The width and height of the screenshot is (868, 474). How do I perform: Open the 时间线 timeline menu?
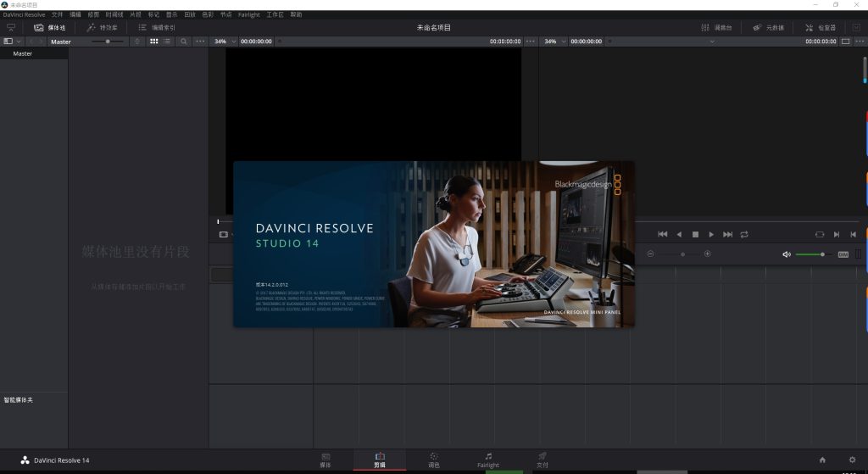coord(114,15)
